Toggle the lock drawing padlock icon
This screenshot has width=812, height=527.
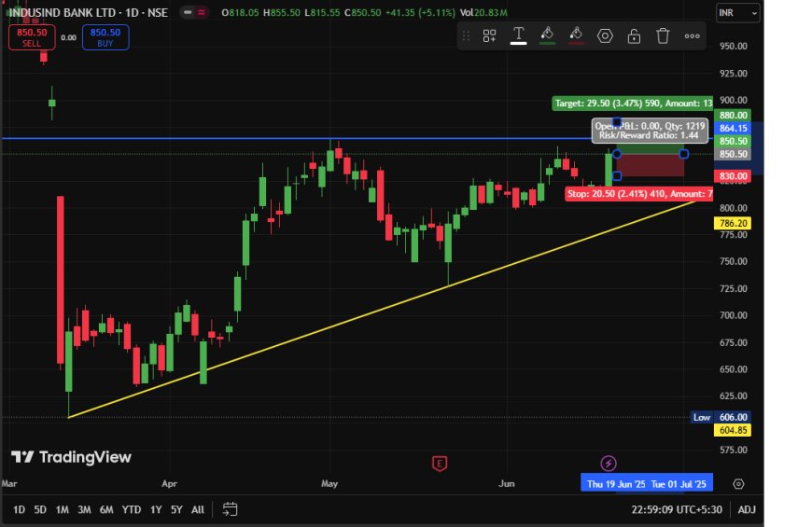tap(634, 35)
